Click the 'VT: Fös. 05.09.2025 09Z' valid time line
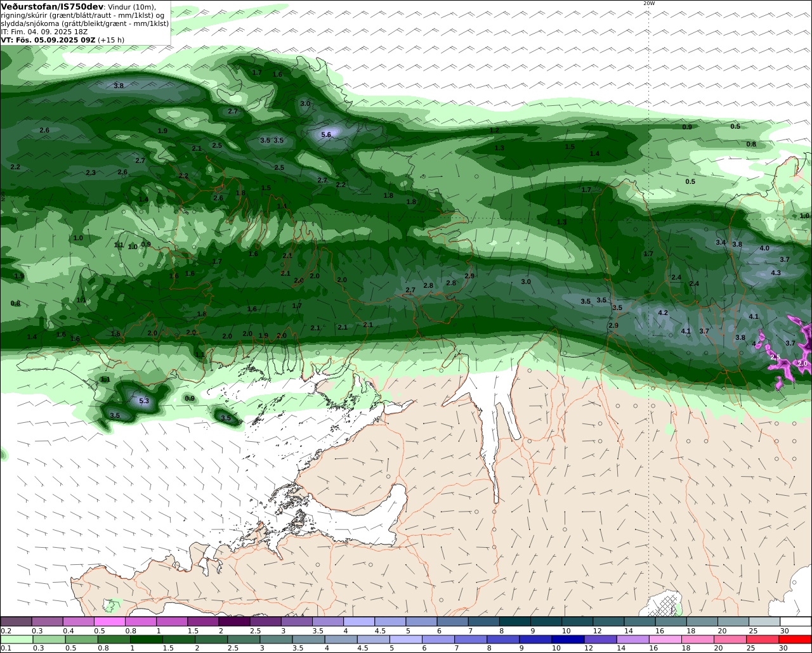 pyautogui.click(x=48, y=39)
